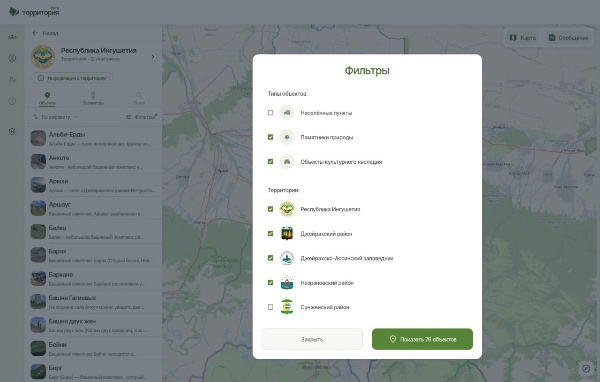Click the map icon in the Карта button
Viewport: 600px width, 382px height.
click(x=513, y=38)
